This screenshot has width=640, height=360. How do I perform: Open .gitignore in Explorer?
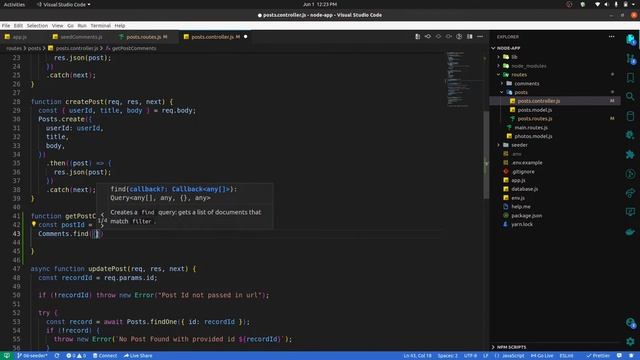[x=523, y=171]
